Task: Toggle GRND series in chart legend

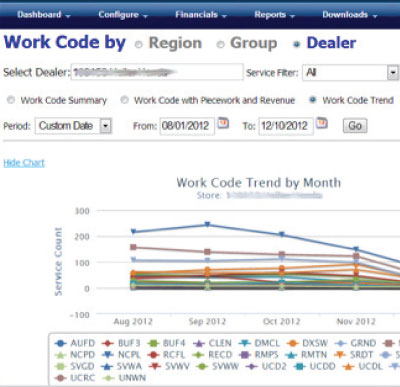Action: pyautogui.click(x=355, y=343)
